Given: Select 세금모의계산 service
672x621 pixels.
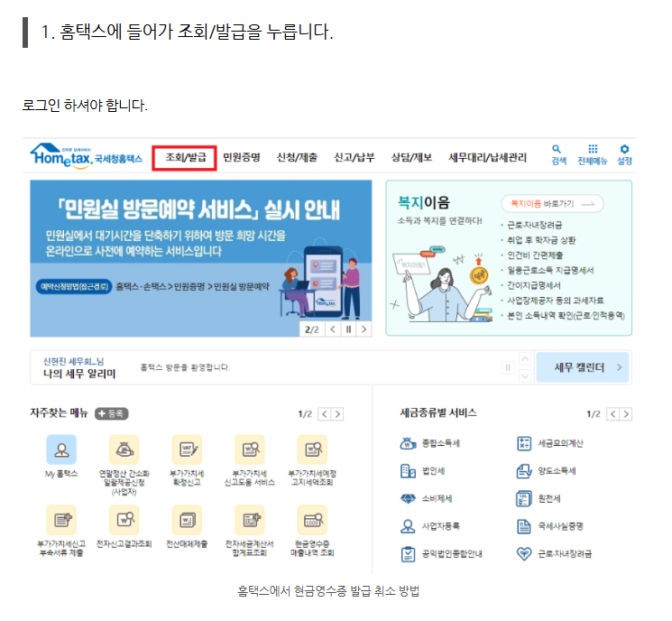Looking at the screenshot, I should point(550,443).
